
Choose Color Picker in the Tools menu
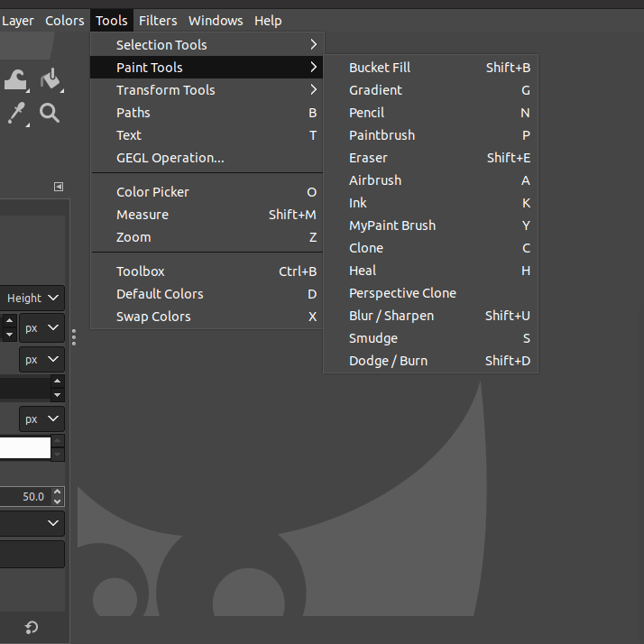pyautogui.click(x=207, y=192)
